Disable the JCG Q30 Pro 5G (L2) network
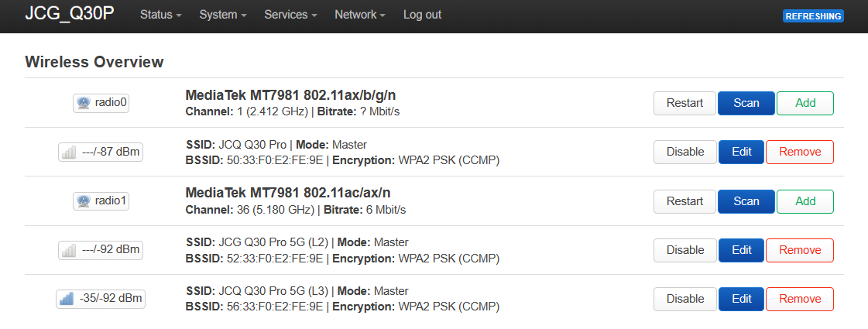The width and height of the screenshot is (868, 329). point(685,250)
